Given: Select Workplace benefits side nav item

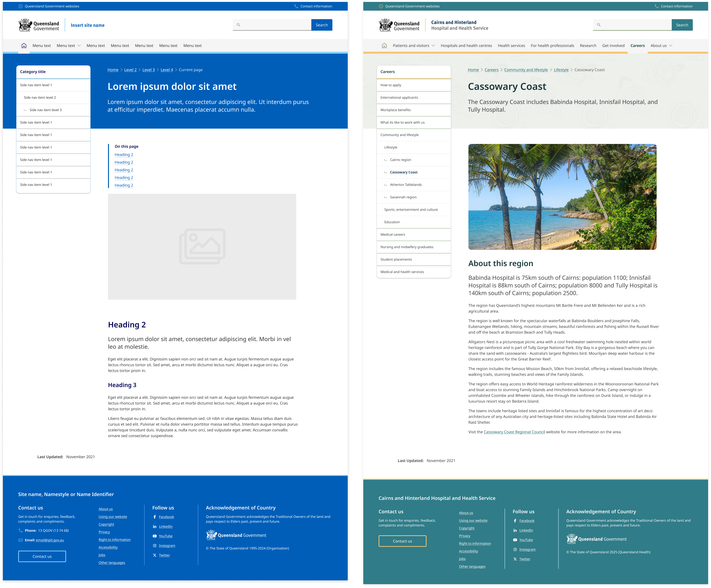Looking at the screenshot, I should 413,110.
